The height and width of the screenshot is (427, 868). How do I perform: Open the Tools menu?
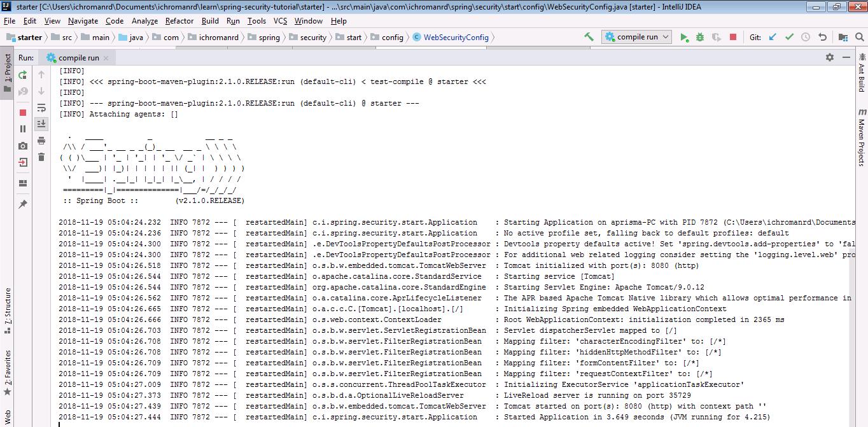point(257,20)
